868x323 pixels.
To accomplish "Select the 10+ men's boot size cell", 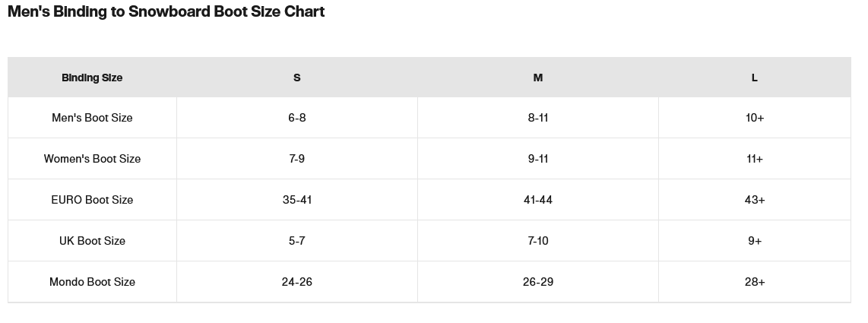I will coord(755,118).
